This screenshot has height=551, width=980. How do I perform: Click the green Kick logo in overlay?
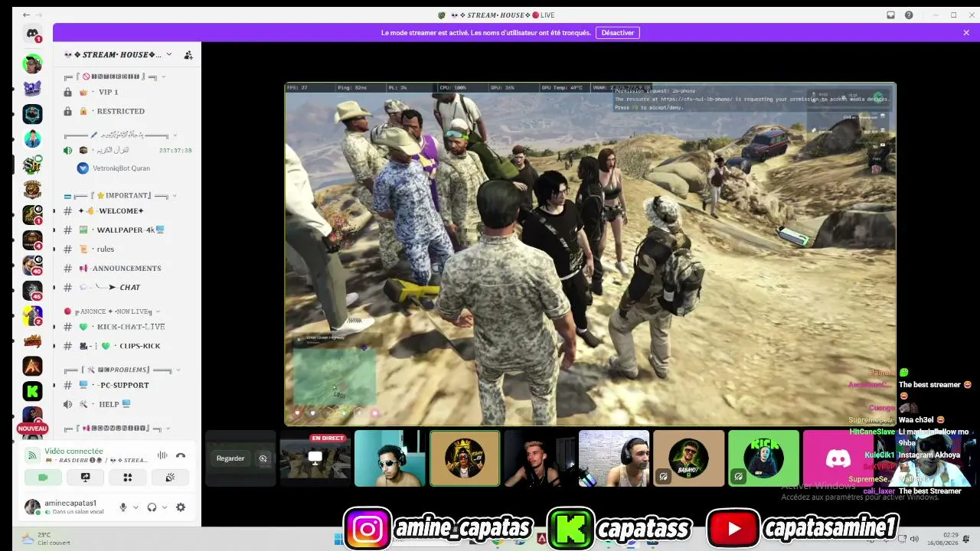pos(570,529)
